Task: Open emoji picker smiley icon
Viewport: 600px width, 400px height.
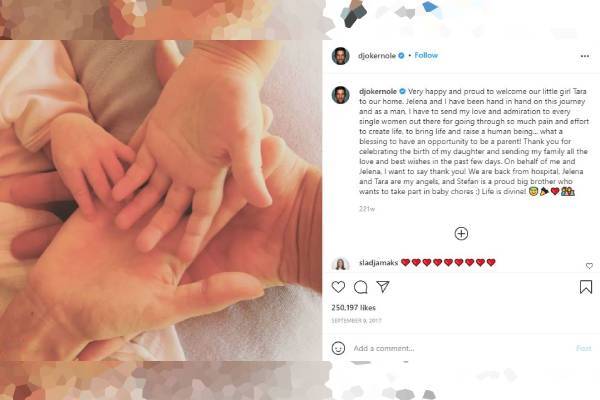Action: click(338, 348)
